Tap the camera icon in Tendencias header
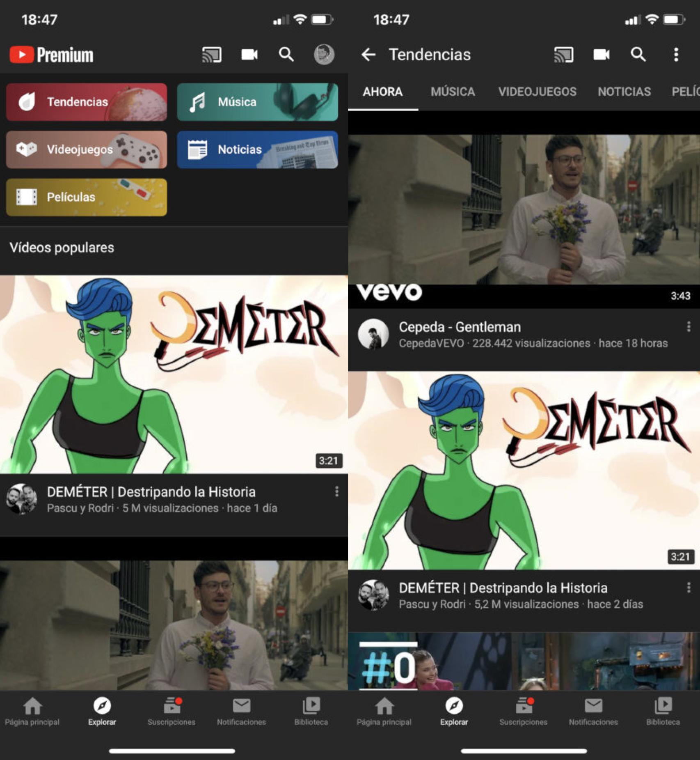The height and width of the screenshot is (760, 700). 601,55
